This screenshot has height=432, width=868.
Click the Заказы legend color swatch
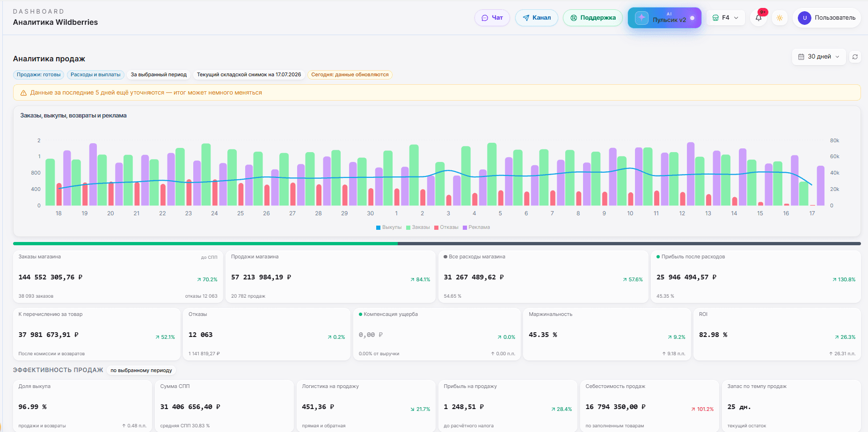[x=408, y=227]
